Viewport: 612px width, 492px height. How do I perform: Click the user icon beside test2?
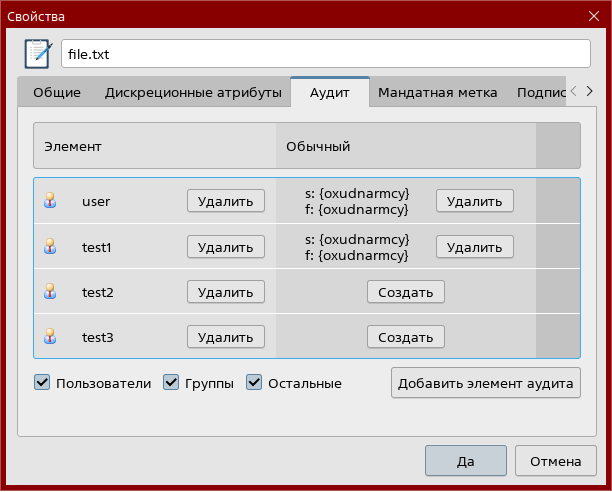50,292
